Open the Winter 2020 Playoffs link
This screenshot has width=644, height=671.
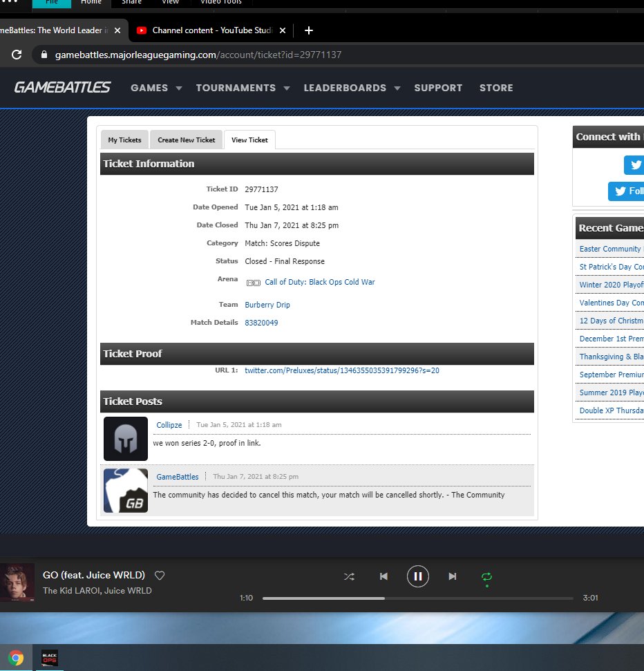tap(611, 285)
